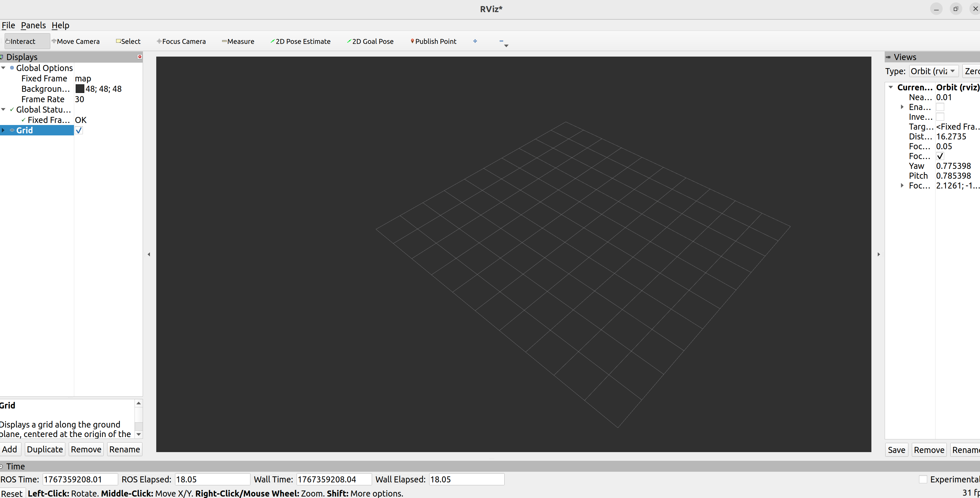Image resolution: width=980 pixels, height=498 pixels.
Task: Open the File menu
Action: tap(8, 25)
